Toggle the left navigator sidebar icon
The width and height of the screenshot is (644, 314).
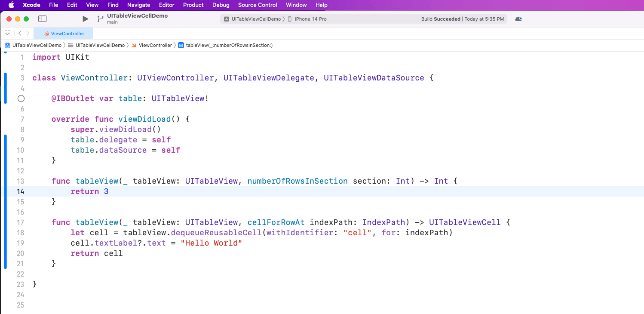42,18
